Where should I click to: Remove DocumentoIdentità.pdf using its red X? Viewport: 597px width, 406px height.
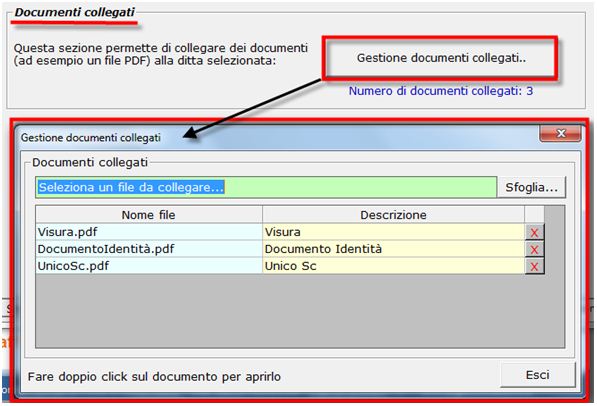click(534, 249)
